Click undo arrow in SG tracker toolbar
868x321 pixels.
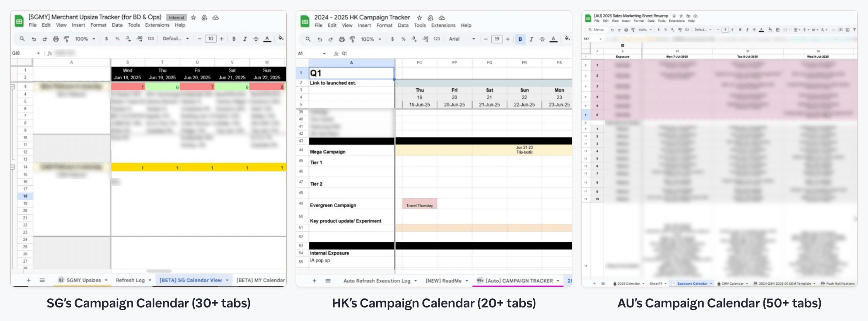[x=34, y=39]
